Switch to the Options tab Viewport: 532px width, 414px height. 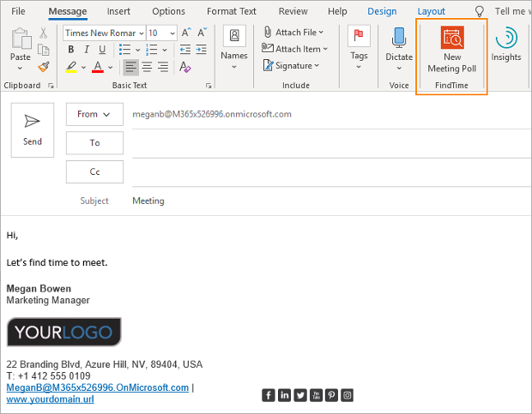coord(168,11)
